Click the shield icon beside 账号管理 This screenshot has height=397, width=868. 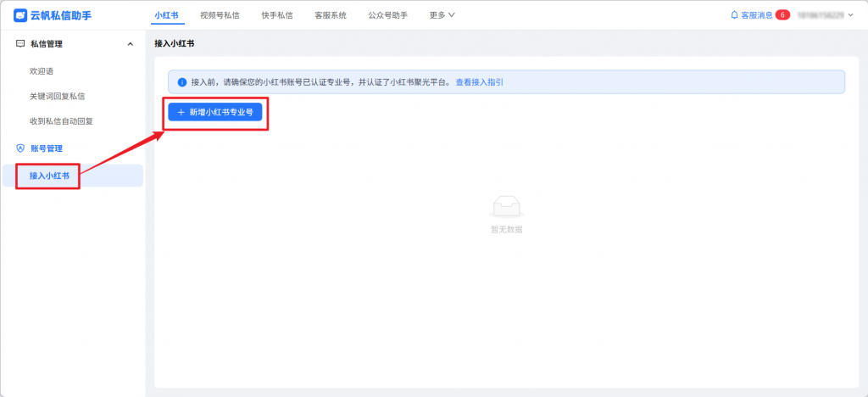coord(20,148)
